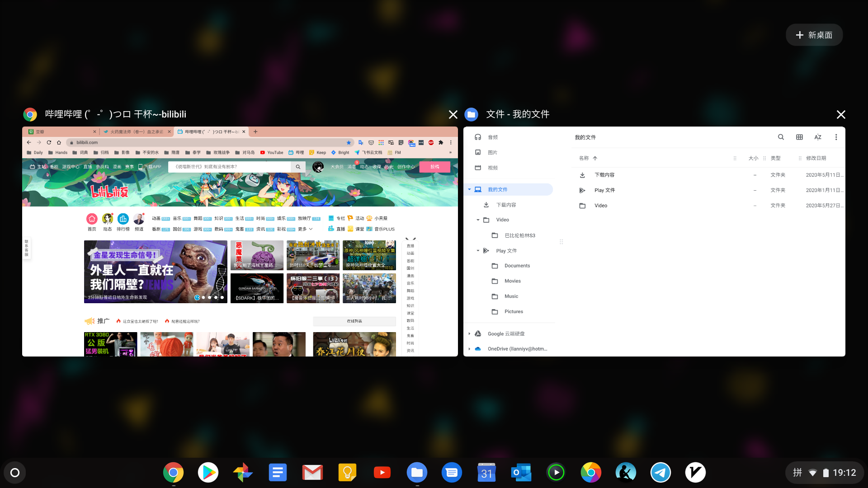868x488 pixels.
Task: Click the 新桌面 new desk button
Action: click(x=814, y=35)
